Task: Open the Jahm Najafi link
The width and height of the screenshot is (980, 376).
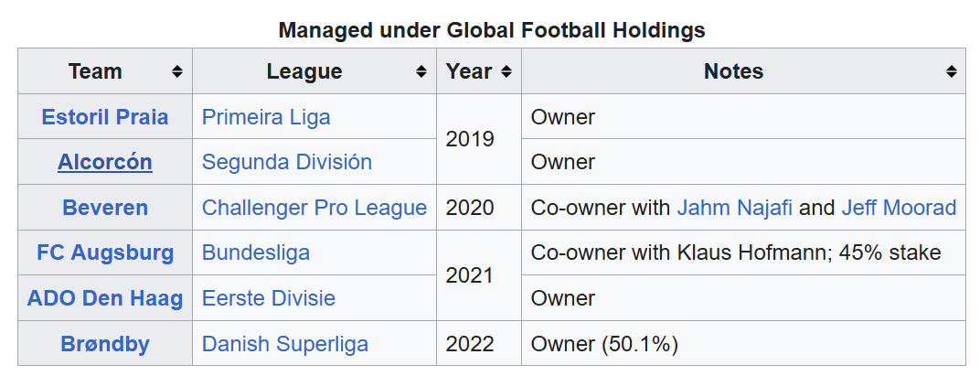Action: click(735, 208)
